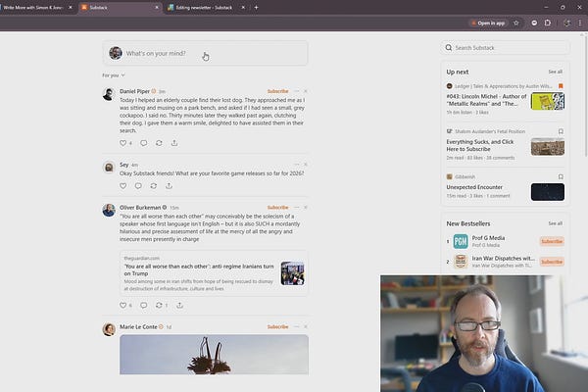This screenshot has height=392, width=588.
Task: Comment on Sey's note
Action: coord(138,185)
